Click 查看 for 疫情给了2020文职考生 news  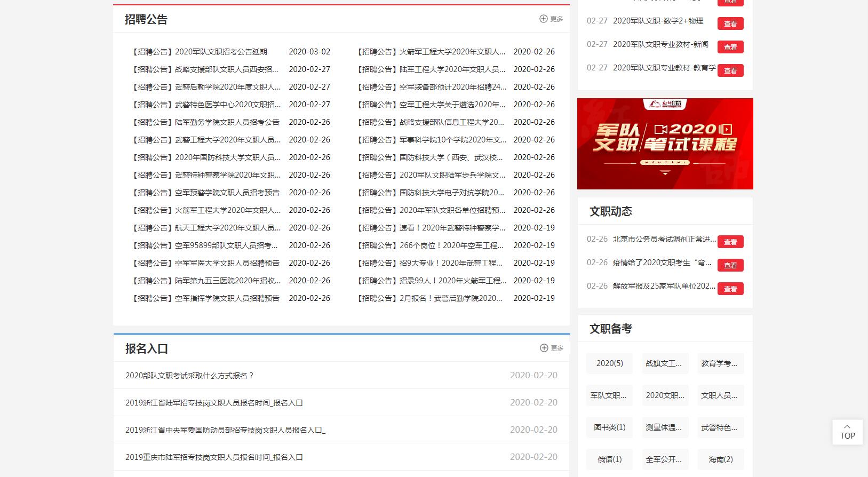[x=730, y=265]
